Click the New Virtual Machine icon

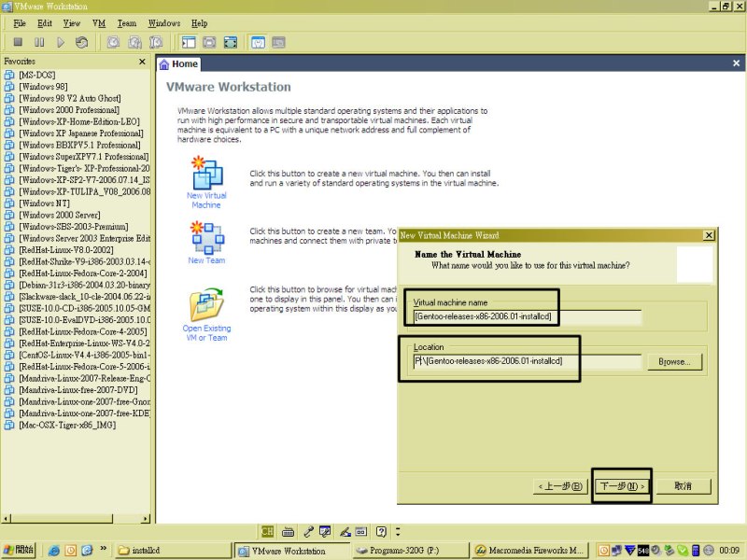point(206,173)
